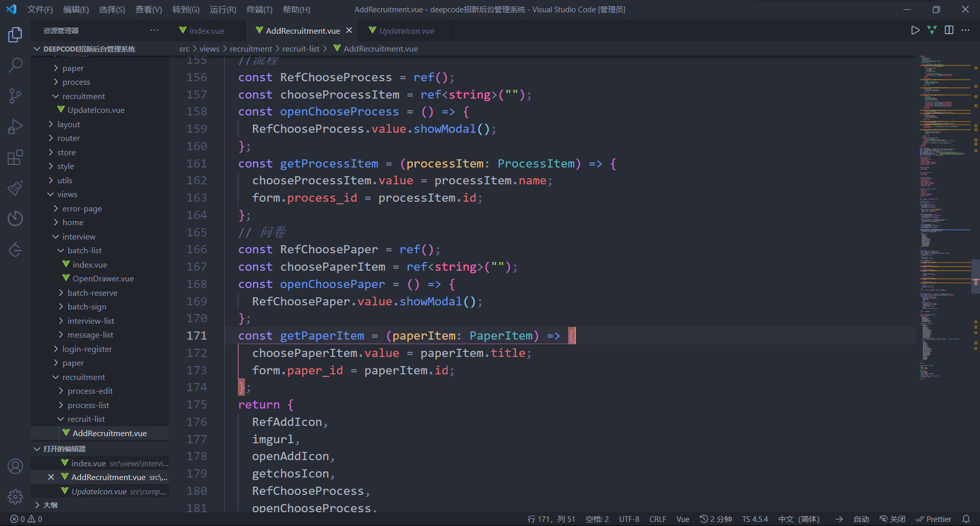Screen dimensions: 980x526
Task: Open the Extensions view icon
Action: tap(15, 157)
